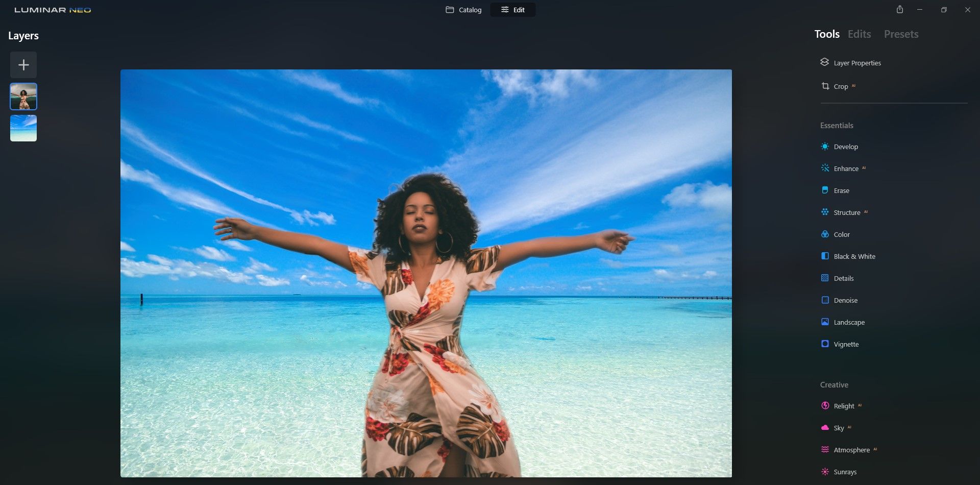Open the Color tool

[x=835, y=234]
